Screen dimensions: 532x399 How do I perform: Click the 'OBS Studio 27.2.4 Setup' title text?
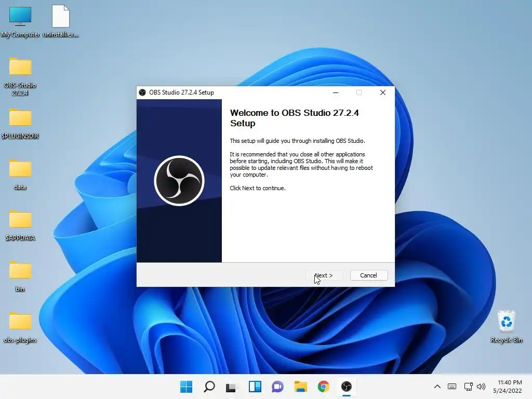181,92
